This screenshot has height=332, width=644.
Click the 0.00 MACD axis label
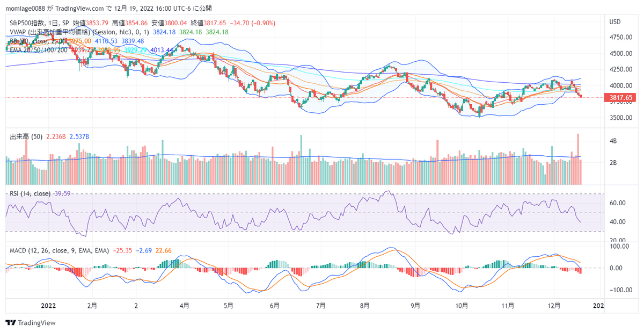(615, 268)
